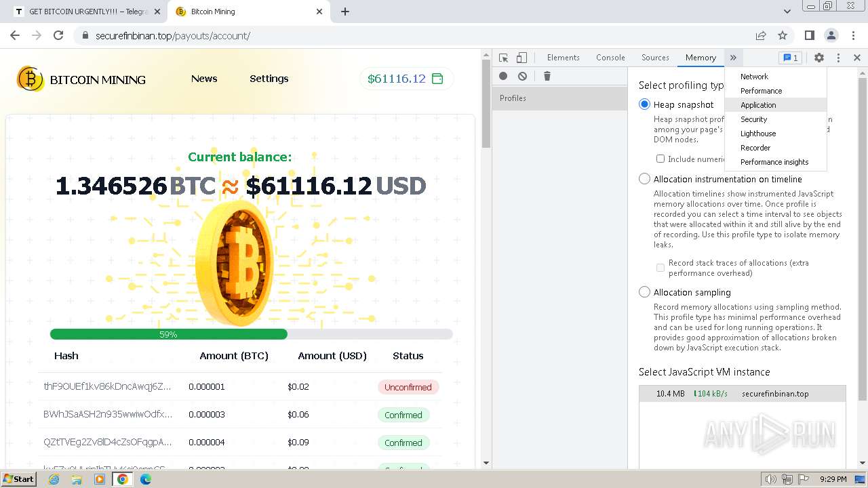Click the Profiles sidebar header

click(x=560, y=98)
